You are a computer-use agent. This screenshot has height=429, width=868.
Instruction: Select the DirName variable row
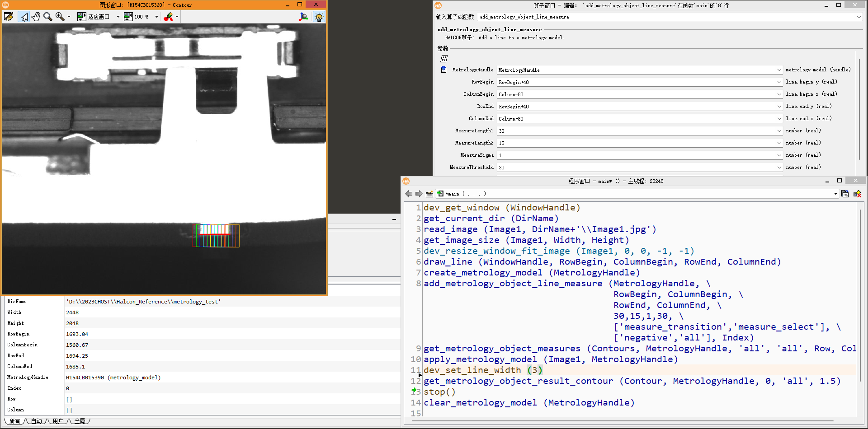202,302
